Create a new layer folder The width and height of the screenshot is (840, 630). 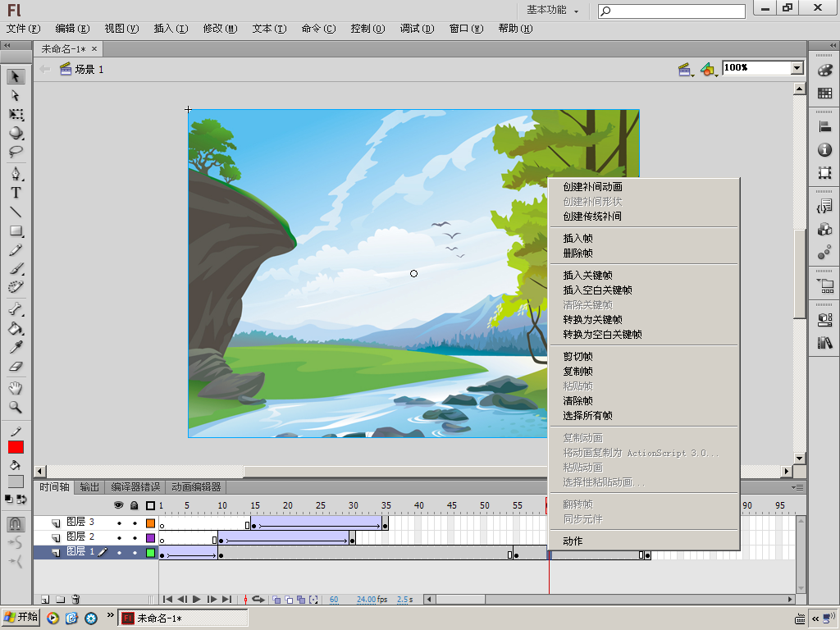point(61,600)
